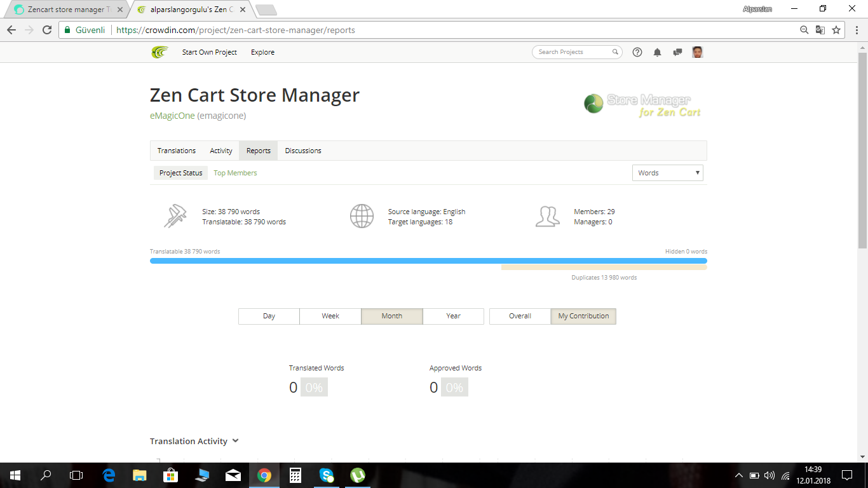
Task: Launch Microsoft Edge from the taskbar
Action: click(x=109, y=475)
